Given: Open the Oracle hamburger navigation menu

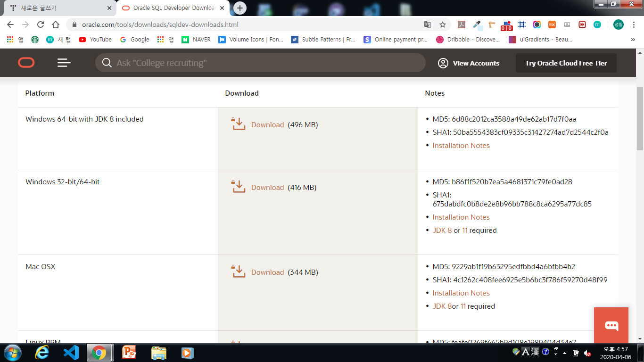Looking at the screenshot, I should [x=64, y=63].
